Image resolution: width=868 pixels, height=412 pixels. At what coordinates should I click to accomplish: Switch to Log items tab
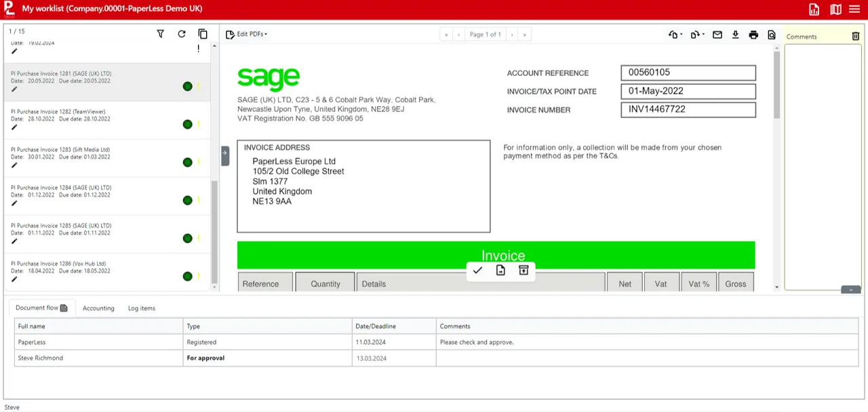[142, 308]
